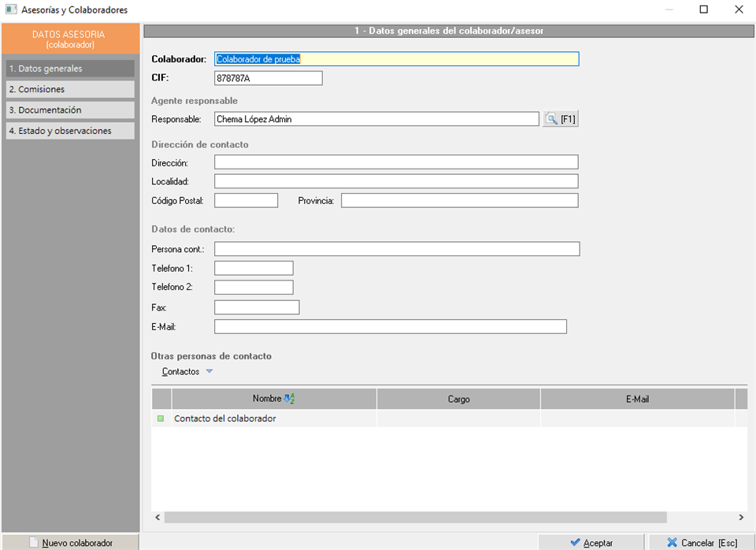
Task: Expand the Contactos dropdown arrow
Action: click(x=209, y=371)
